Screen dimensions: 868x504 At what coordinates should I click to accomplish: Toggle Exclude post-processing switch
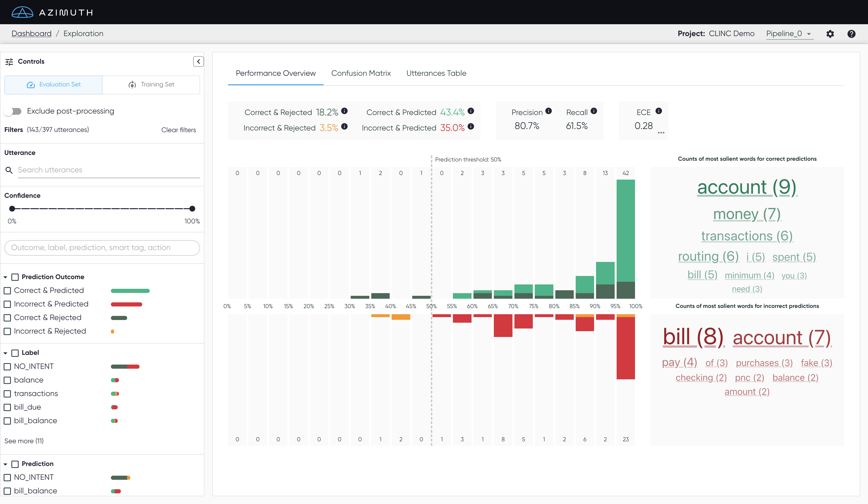point(13,111)
